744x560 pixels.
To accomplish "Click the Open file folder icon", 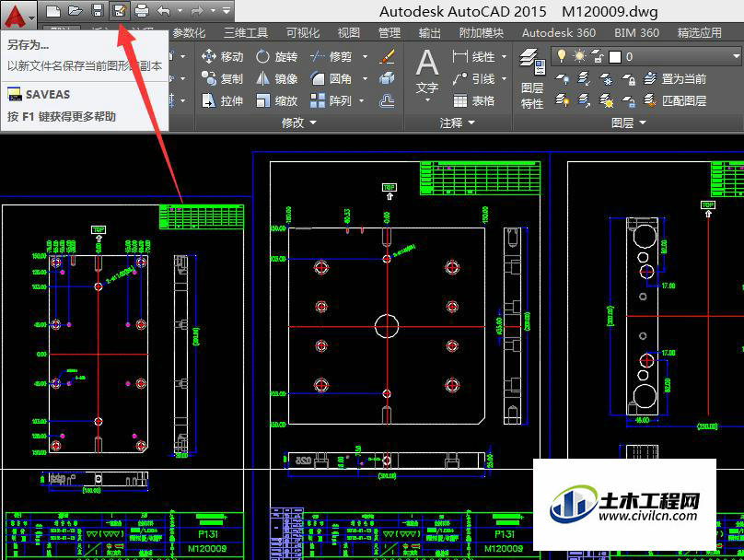I will 75,10.
